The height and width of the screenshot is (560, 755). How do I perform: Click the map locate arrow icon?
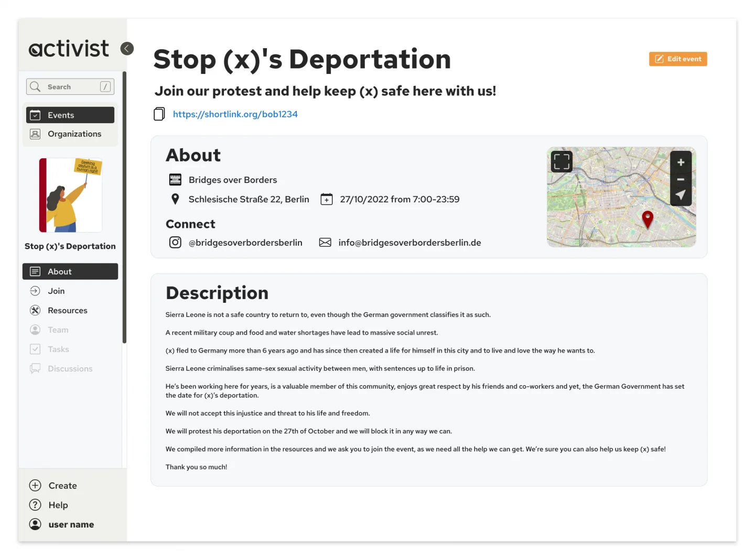681,195
